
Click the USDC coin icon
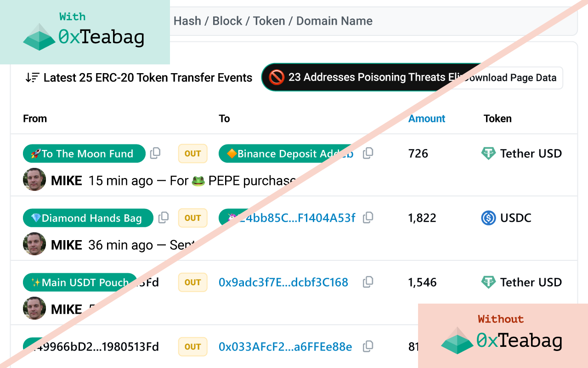488,218
